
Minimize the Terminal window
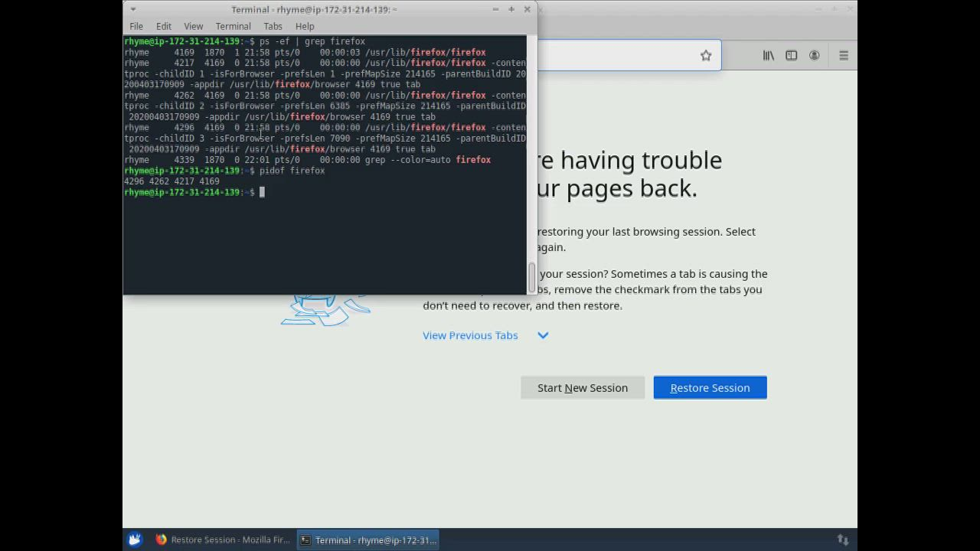(495, 9)
